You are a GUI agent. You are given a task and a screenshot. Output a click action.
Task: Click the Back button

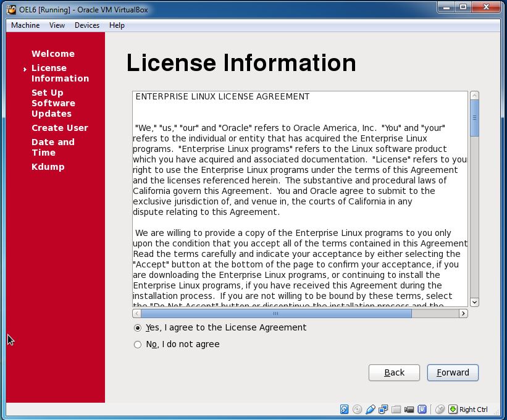pos(394,373)
